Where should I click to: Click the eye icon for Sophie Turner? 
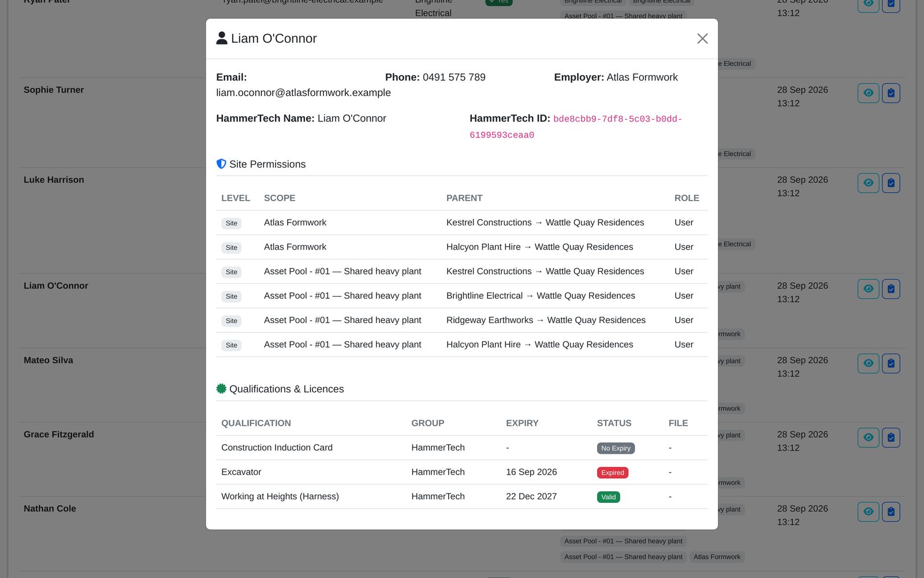(x=868, y=93)
